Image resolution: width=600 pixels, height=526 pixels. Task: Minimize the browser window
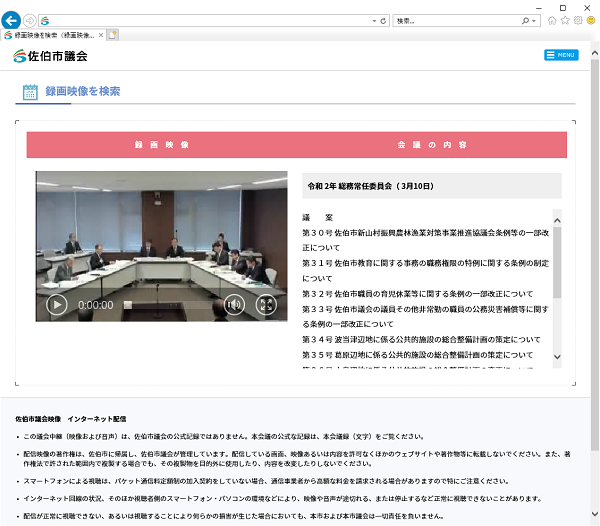(x=539, y=8)
